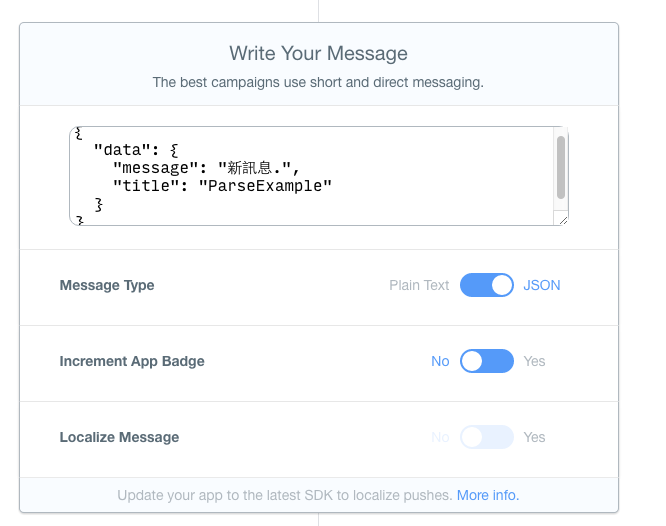Image resolution: width=666 pixels, height=526 pixels.
Task: Place cursor on the "data": { line
Action: pyautogui.click(x=136, y=150)
